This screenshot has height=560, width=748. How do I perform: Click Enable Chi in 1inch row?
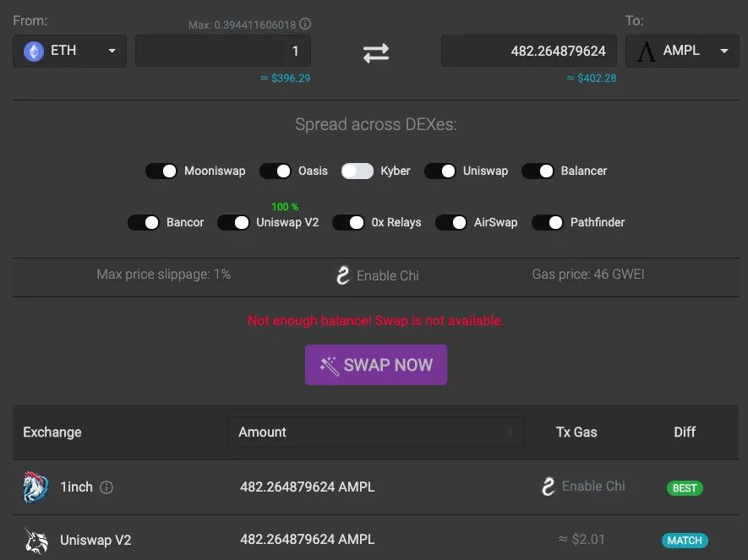(593, 487)
